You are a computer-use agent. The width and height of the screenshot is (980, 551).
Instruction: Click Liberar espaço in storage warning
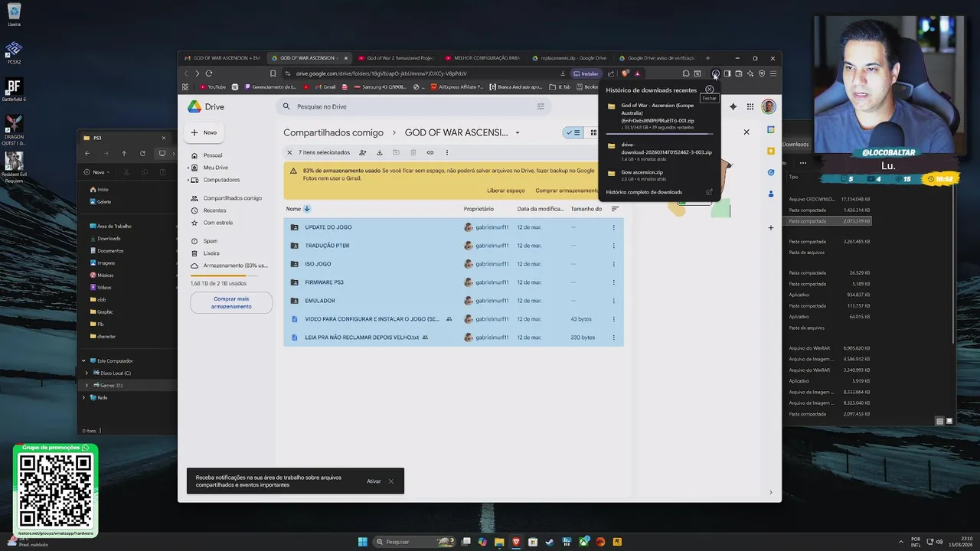[506, 190]
